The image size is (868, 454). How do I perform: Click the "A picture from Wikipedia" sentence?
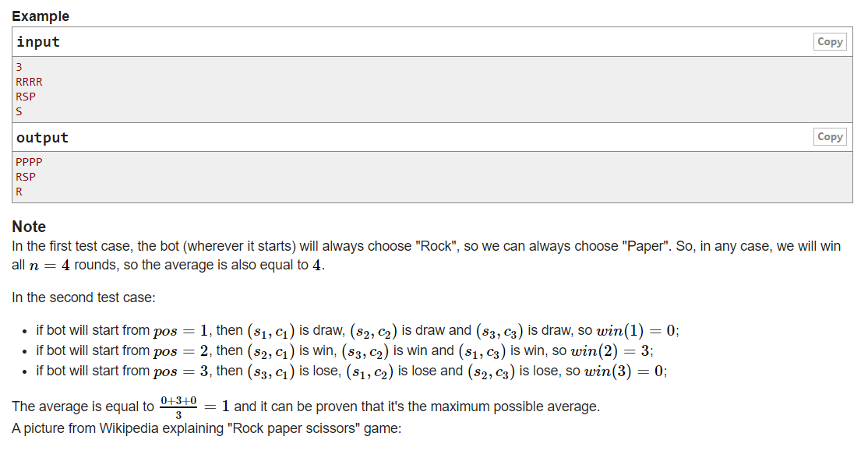(206, 428)
